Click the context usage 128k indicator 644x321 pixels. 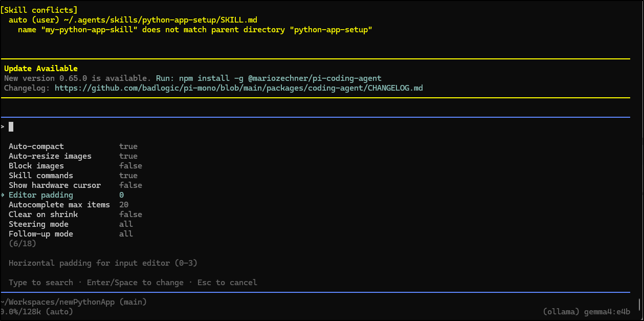[36, 312]
